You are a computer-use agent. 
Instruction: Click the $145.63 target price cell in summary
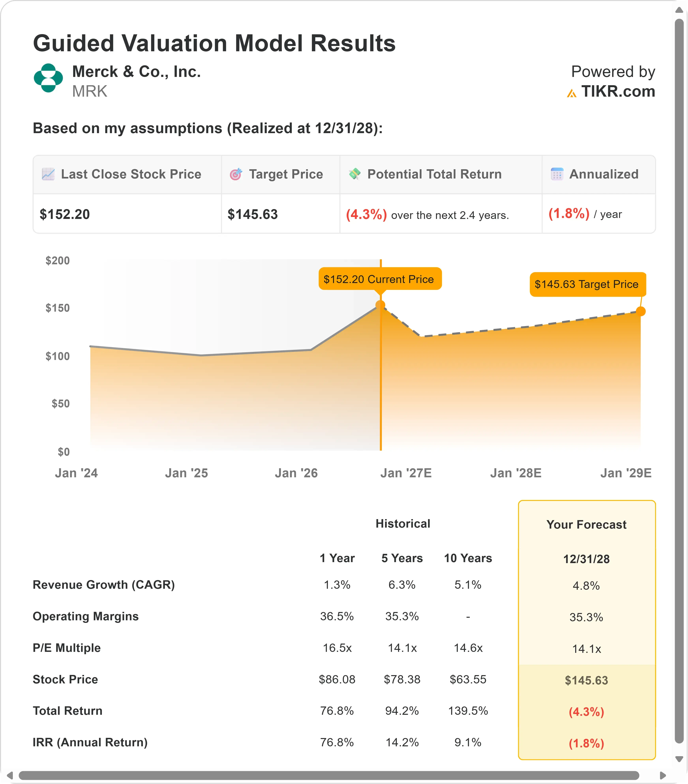point(252,214)
